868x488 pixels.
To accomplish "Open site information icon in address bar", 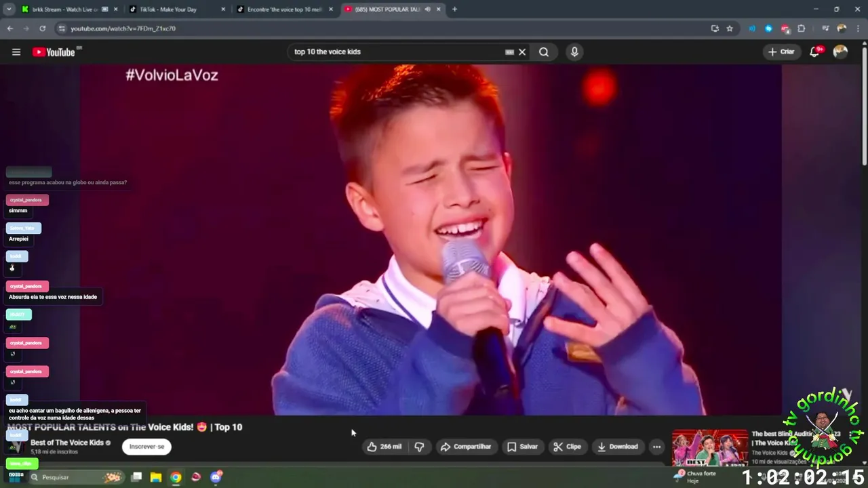I will coord(62,28).
